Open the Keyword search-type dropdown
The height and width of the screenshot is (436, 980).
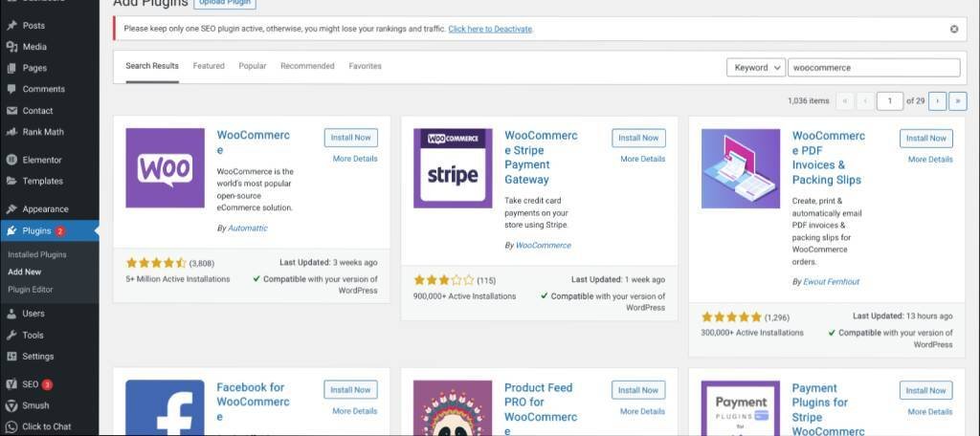click(756, 68)
